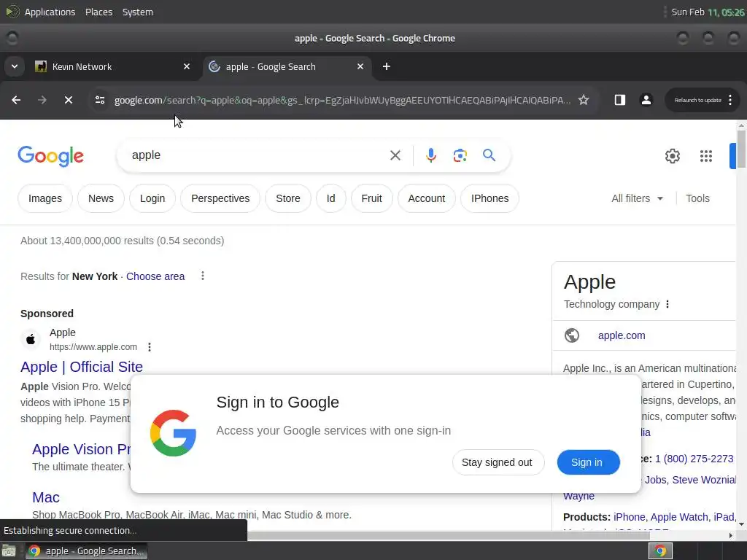Close the Kevin Network tab
This screenshot has width=747, height=560.
(x=187, y=66)
